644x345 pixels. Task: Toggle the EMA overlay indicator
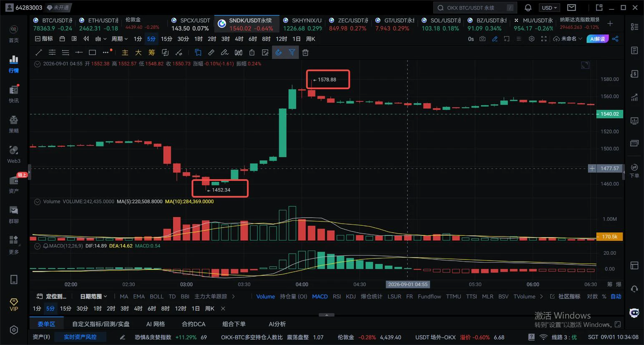coord(139,297)
